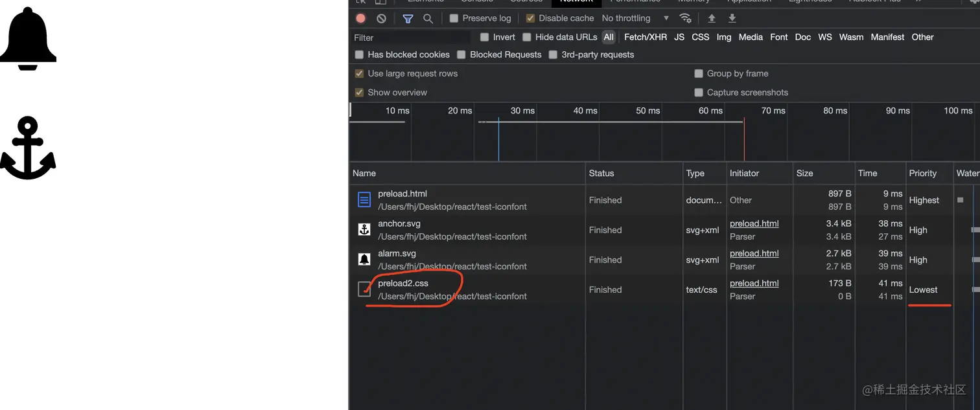Filter by CSS requests
This screenshot has height=410, width=980.
click(x=701, y=37)
